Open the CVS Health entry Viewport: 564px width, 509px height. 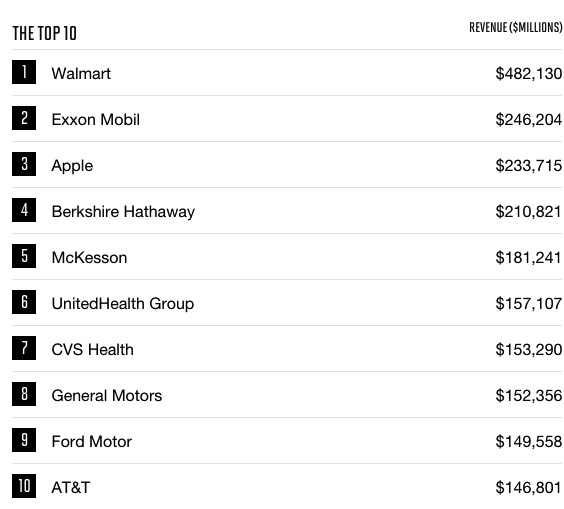pyautogui.click(x=92, y=350)
